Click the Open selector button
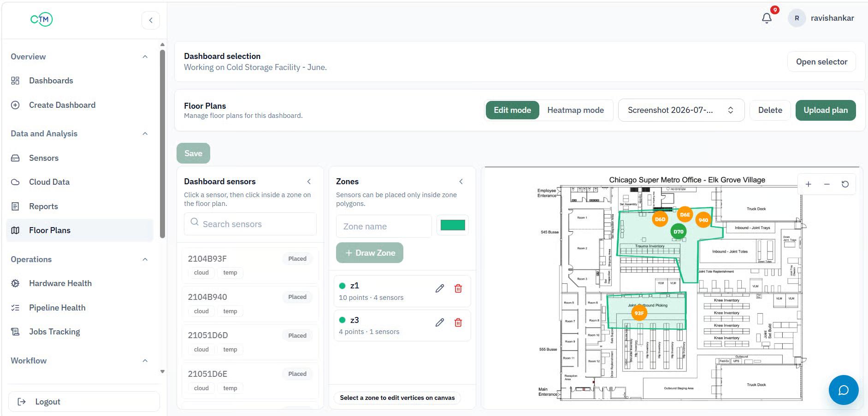Viewport: 868px width, 416px height. tap(821, 62)
